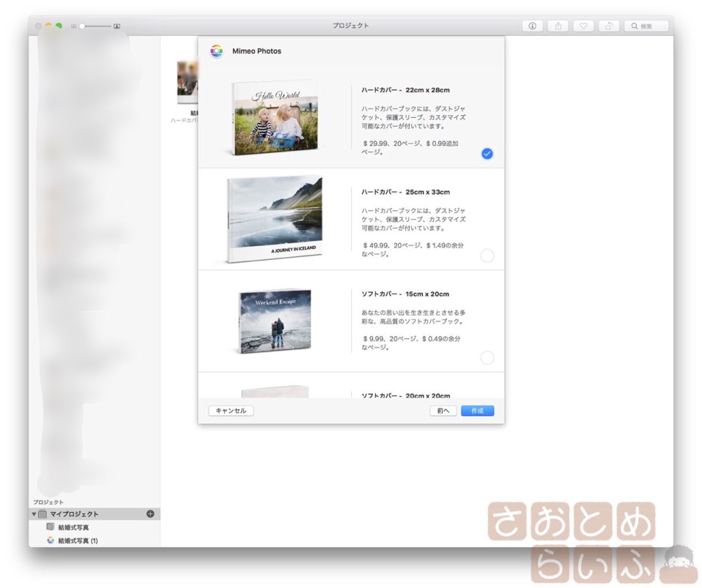
Task: Click the blue 作成 button
Action: click(477, 411)
